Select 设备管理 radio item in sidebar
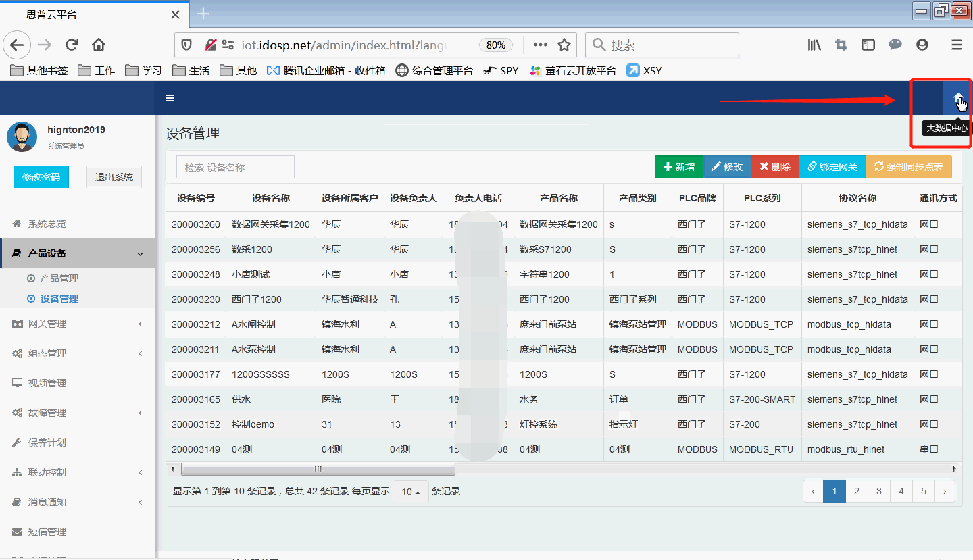The image size is (973, 560). 59,299
